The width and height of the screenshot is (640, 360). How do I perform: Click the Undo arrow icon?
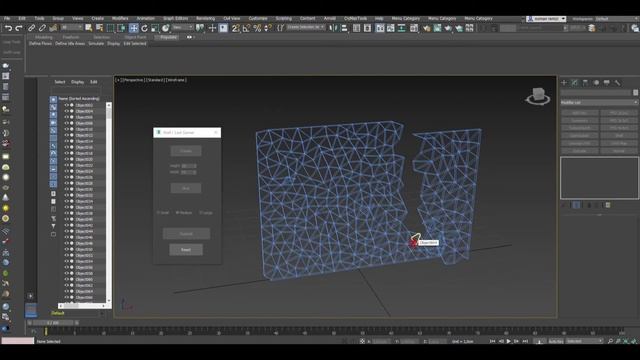click(x=8, y=28)
